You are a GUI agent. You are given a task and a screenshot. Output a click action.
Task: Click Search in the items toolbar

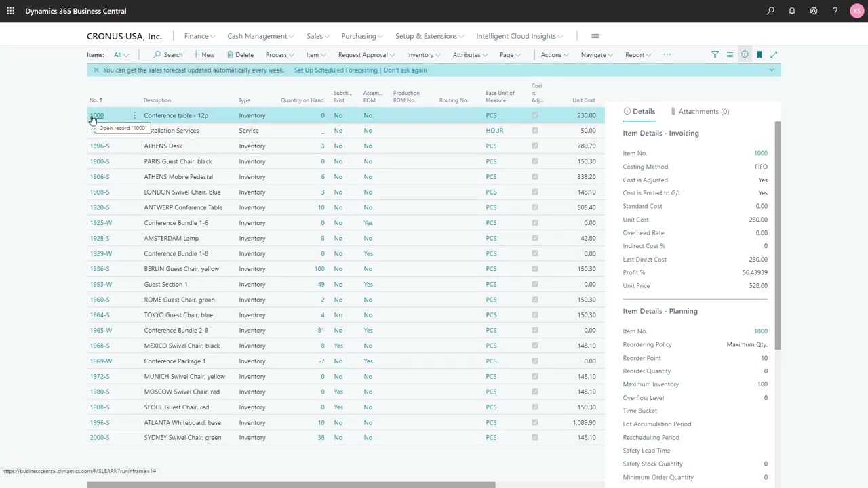168,55
